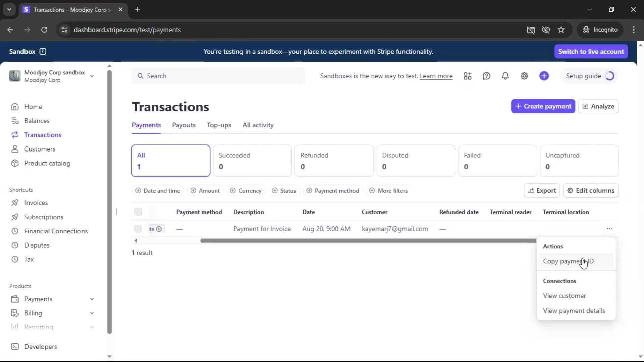The height and width of the screenshot is (362, 644).
Task: Open the Home sidebar item
Action: point(33,107)
